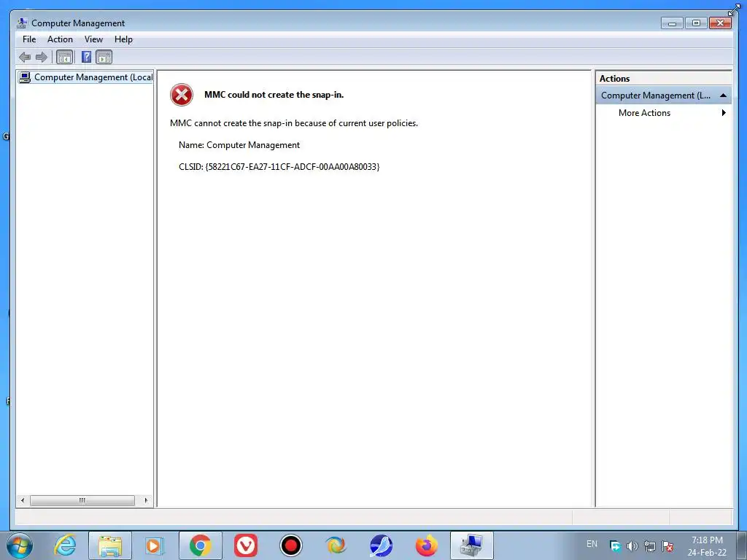The image size is (747, 560).
Task: Launch Internet Explorer from the taskbar
Action: coord(65,545)
